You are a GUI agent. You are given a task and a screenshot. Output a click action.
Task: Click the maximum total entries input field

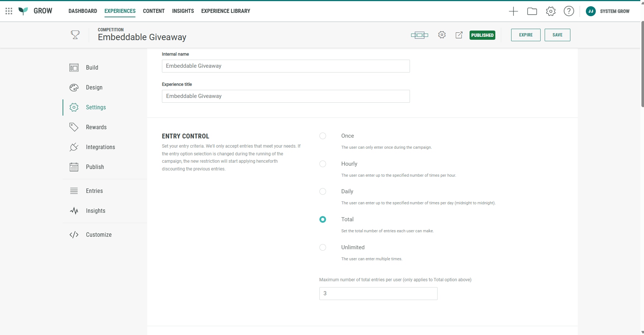378,294
